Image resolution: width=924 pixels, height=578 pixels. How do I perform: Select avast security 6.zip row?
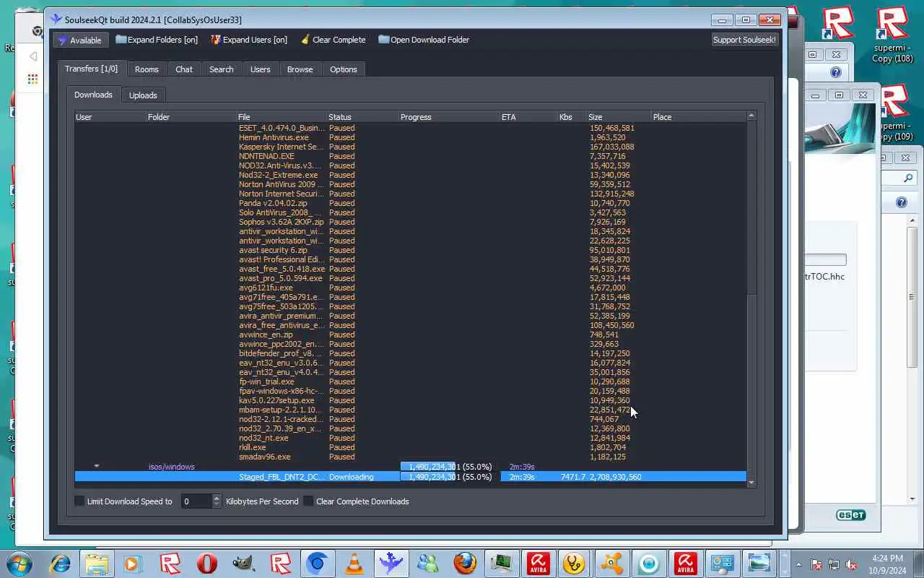pyautogui.click(x=410, y=250)
